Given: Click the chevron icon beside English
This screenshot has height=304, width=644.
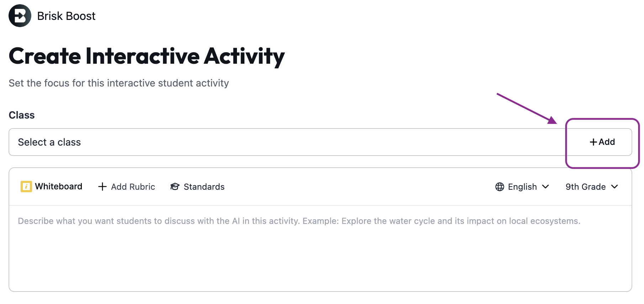Looking at the screenshot, I should point(545,187).
